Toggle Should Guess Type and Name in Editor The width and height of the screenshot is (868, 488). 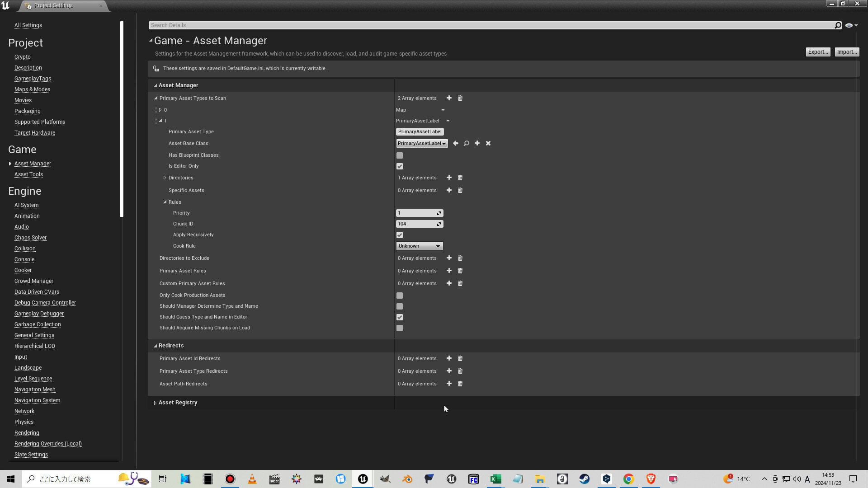click(x=400, y=317)
